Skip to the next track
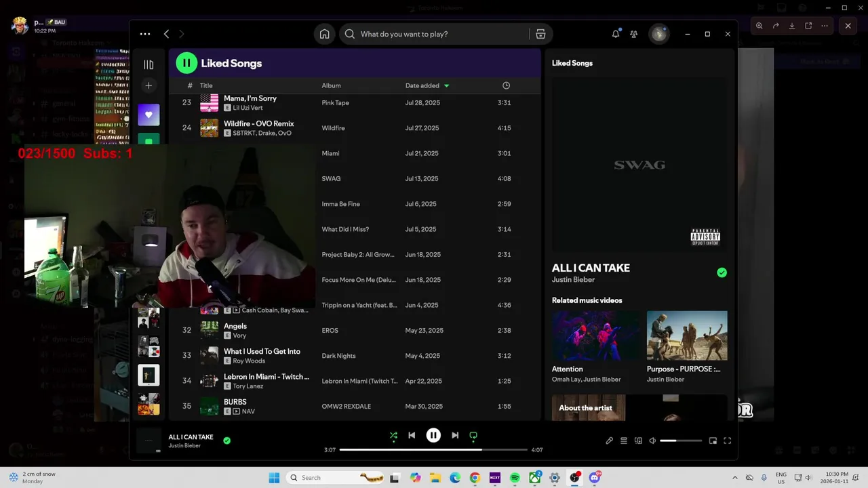The width and height of the screenshot is (868, 488). coord(455,436)
